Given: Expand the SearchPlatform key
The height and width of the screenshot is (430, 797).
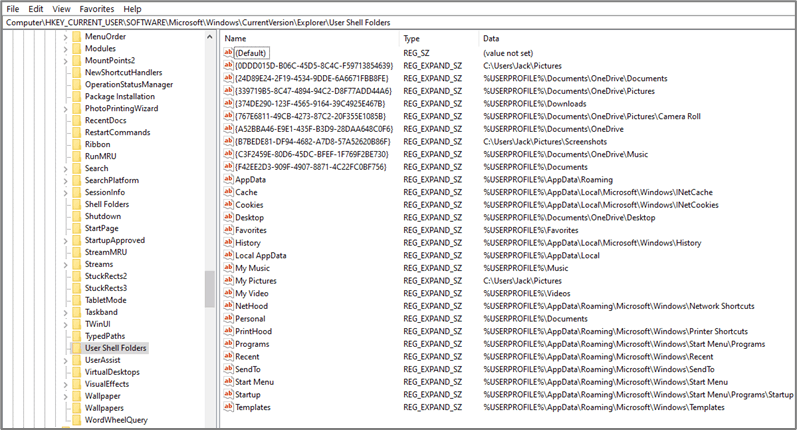Looking at the screenshot, I should pos(65,180).
